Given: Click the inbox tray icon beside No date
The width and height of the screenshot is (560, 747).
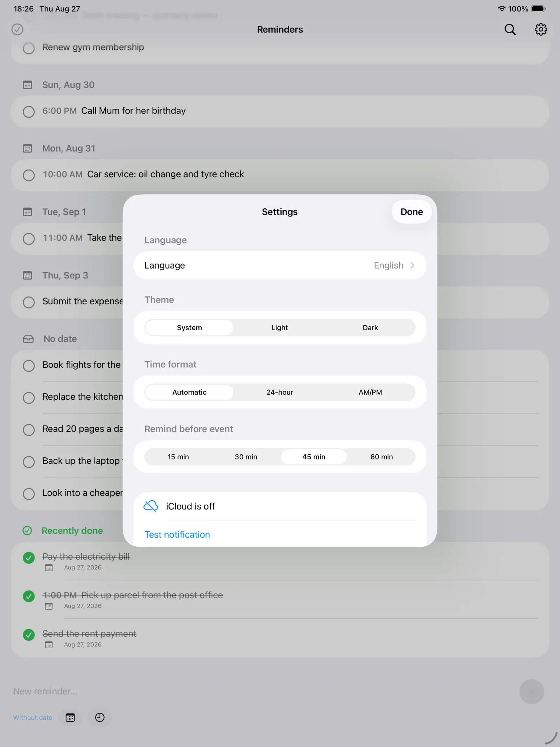Looking at the screenshot, I should [28, 339].
